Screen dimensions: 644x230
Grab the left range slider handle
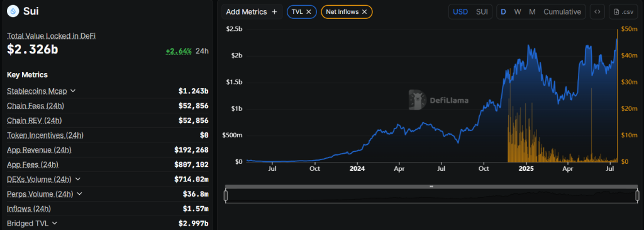coord(226,195)
